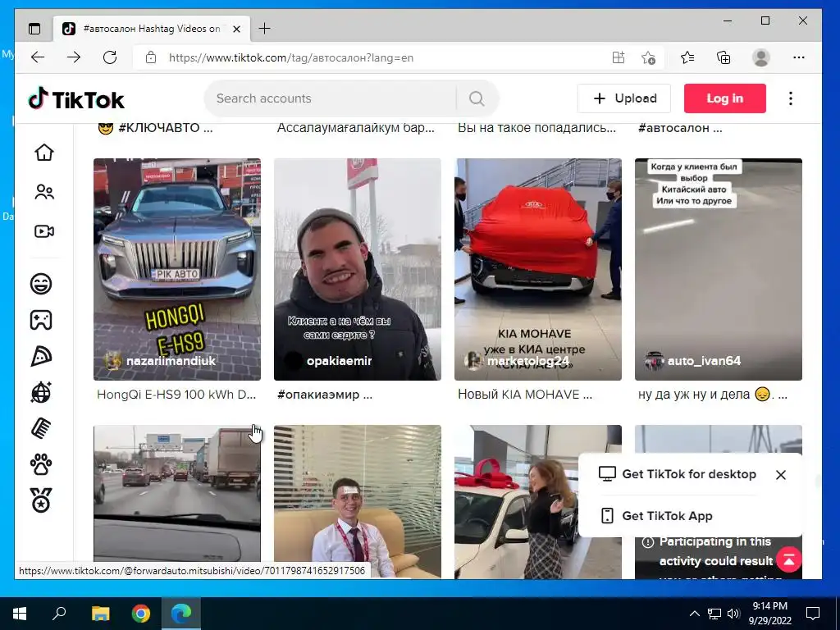840x630 pixels.
Task: Click the Upload button
Action: [624, 98]
